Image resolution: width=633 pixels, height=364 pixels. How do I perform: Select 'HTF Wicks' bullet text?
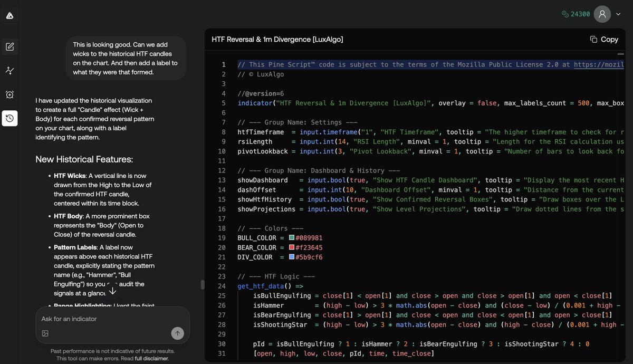pos(70,176)
